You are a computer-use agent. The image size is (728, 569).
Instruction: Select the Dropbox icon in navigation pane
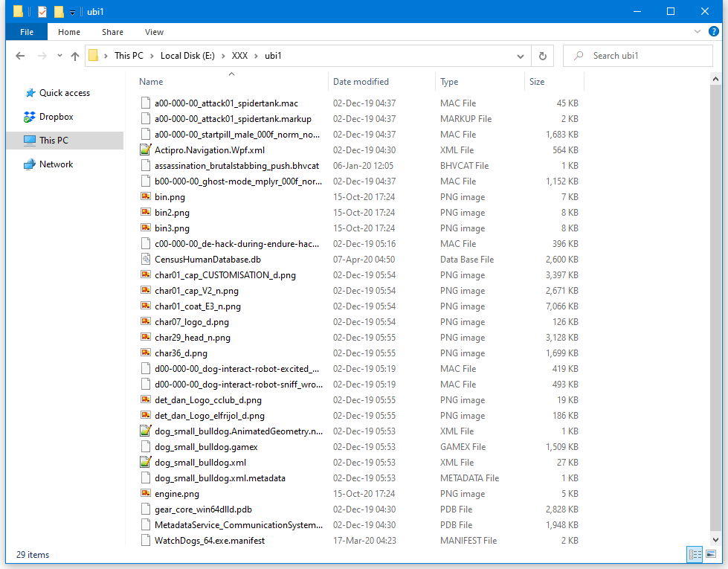pyautogui.click(x=30, y=117)
